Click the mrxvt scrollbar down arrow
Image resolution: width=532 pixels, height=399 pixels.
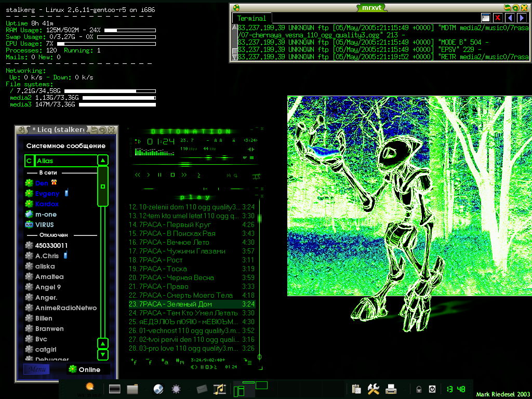(x=234, y=57)
